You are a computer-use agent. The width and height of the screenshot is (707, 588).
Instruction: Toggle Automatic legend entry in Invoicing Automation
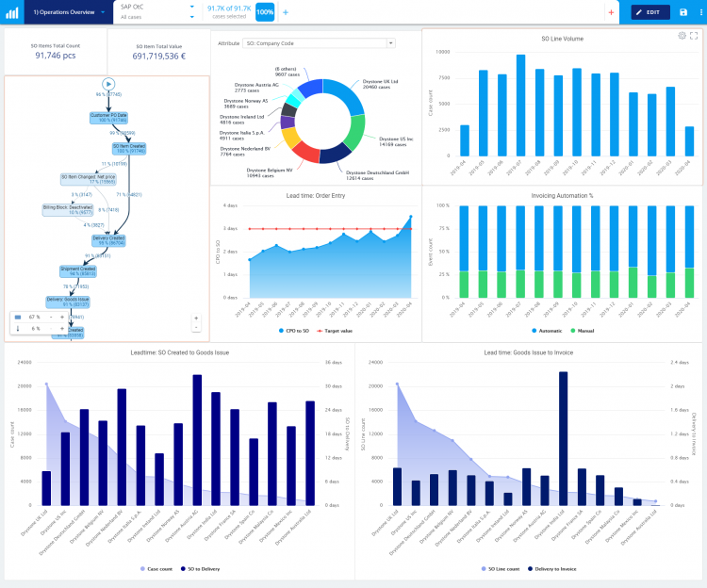pyautogui.click(x=547, y=331)
